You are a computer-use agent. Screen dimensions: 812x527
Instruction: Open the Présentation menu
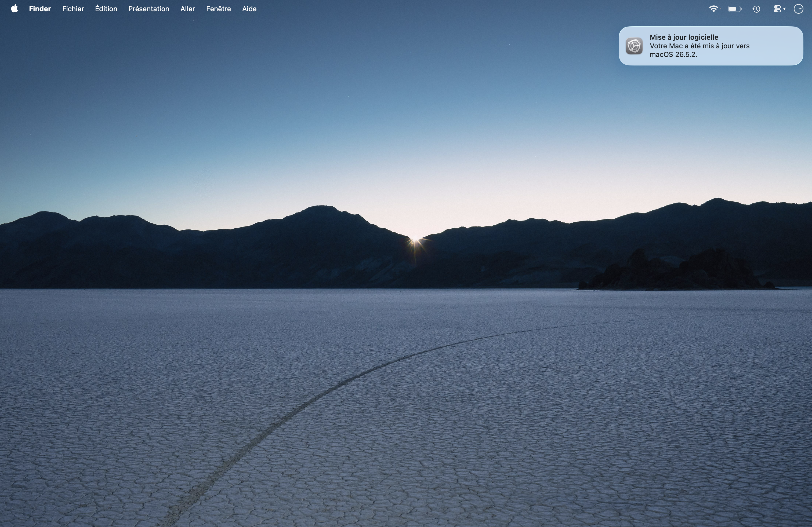[149, 9]
